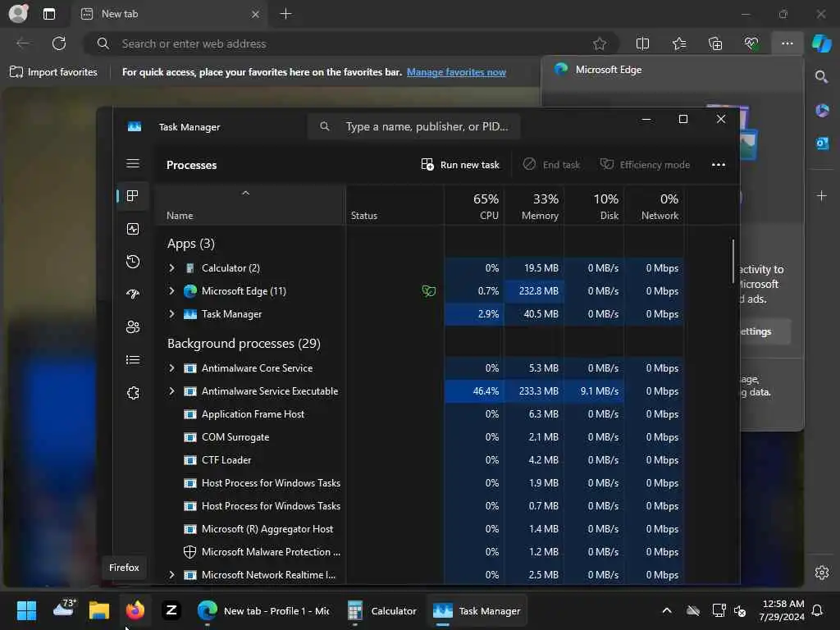Open the three-dot more options in Task Manager

719,165
